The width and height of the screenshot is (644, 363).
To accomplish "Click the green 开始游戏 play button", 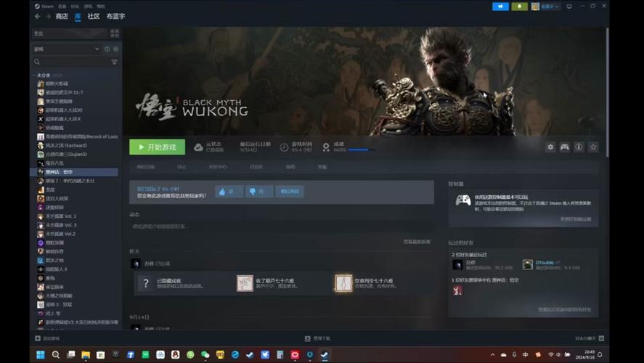I will point(157,147).
